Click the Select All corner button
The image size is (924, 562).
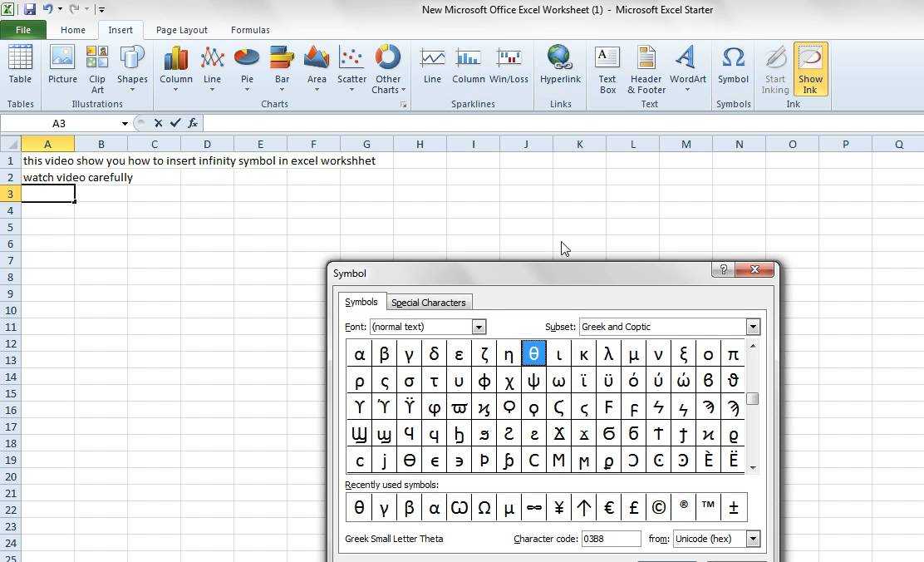11,144
